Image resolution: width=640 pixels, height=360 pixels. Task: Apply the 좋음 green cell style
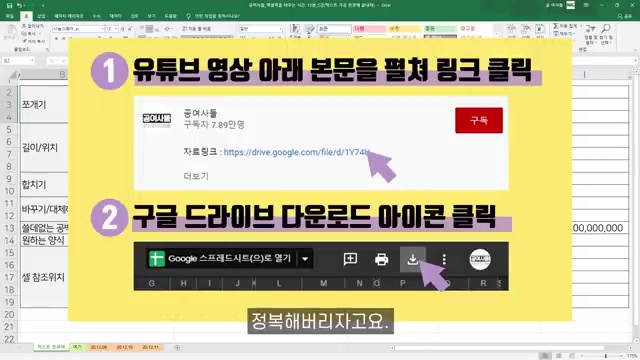click(440, 29)
